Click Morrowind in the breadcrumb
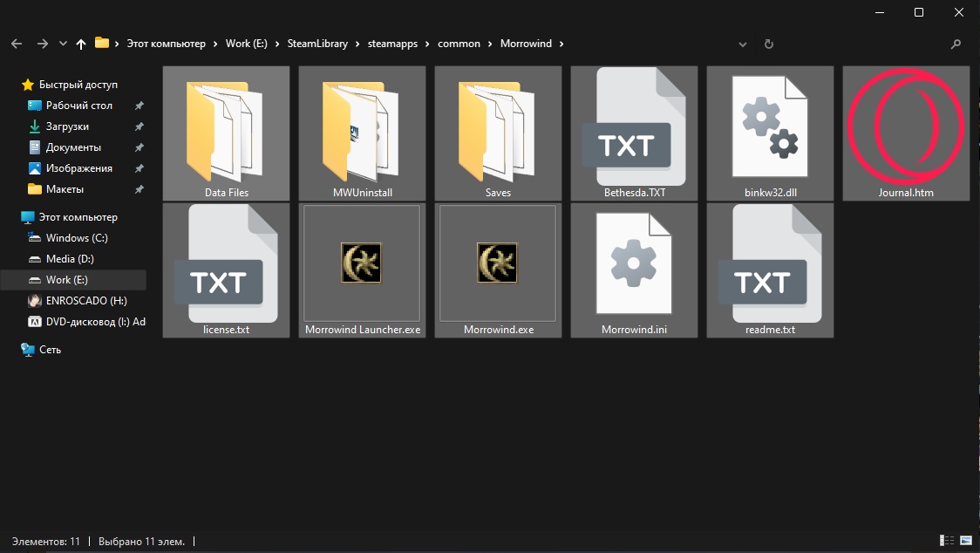 [526, 44]
